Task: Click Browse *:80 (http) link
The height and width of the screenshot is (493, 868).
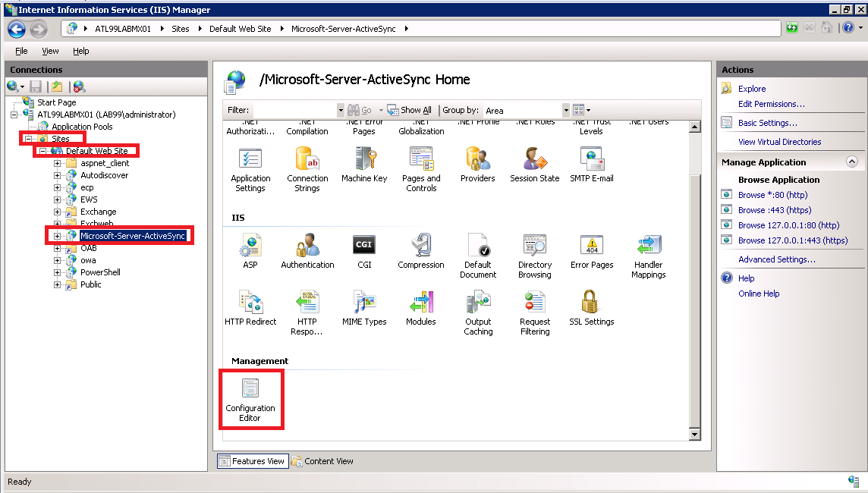Action: pos(773,195)
